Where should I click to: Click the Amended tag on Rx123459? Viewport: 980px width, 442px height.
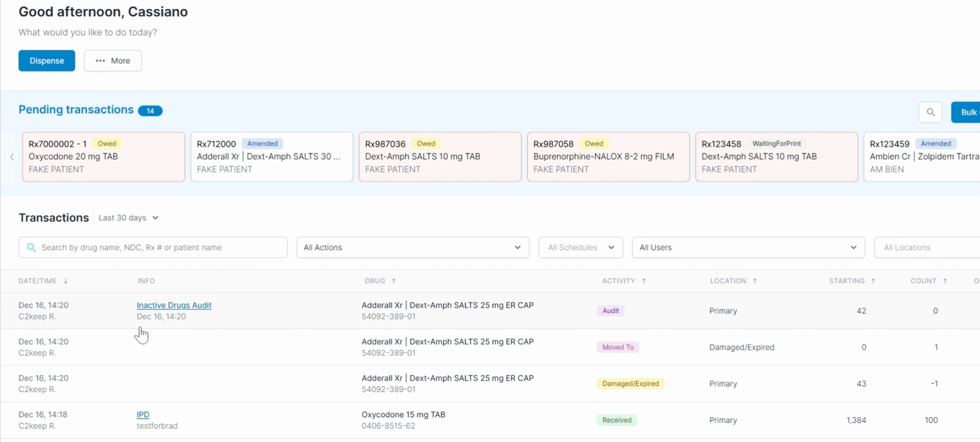[x=936, y=144]
